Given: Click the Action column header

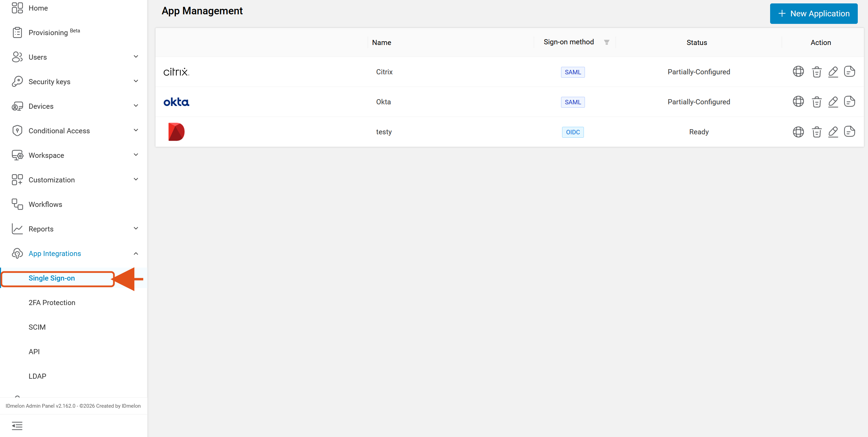Looking at the screenshot, I should [821, 43].
